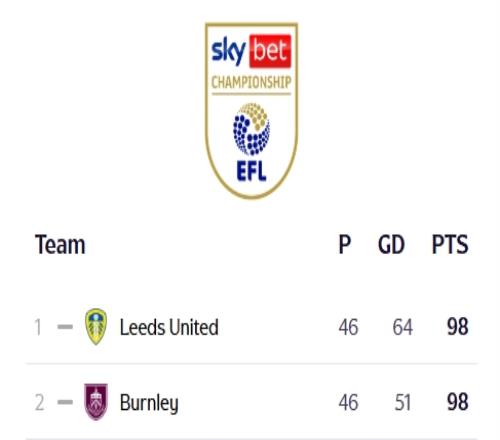Click Leeds United's goal difference 64

click(x=403, y=327)
